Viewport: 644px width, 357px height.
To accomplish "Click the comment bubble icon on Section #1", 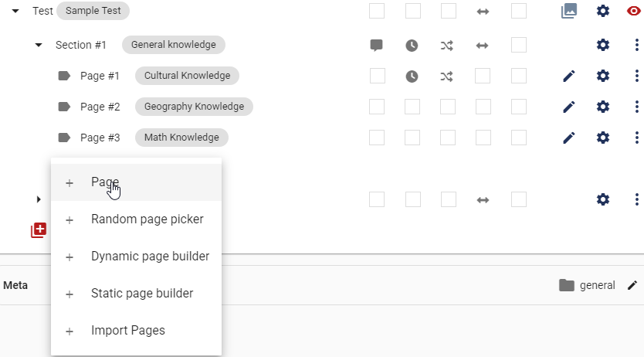I will pyautogui.click(x=376, y=45).
